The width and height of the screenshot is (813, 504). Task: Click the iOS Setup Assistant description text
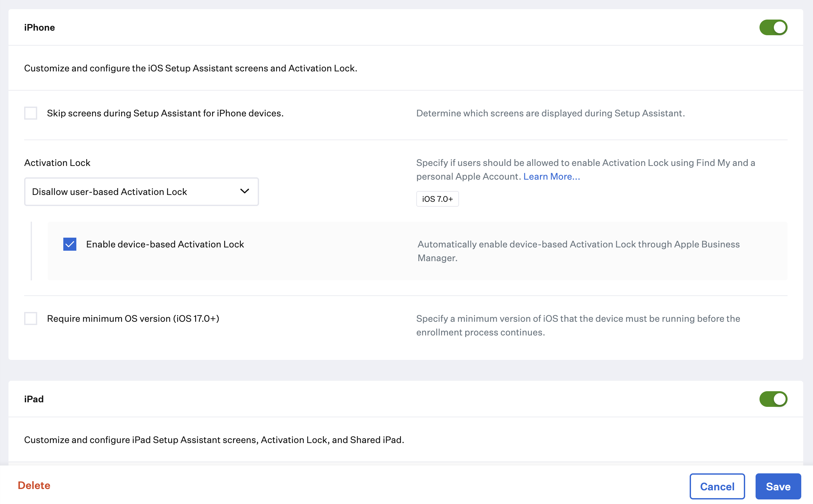pyautogui.click(x=191, y=68)
